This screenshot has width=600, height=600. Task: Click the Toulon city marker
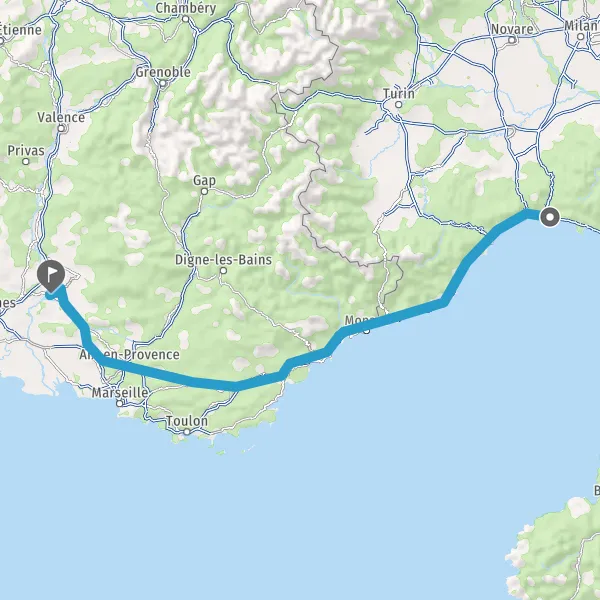pos(187,432)
